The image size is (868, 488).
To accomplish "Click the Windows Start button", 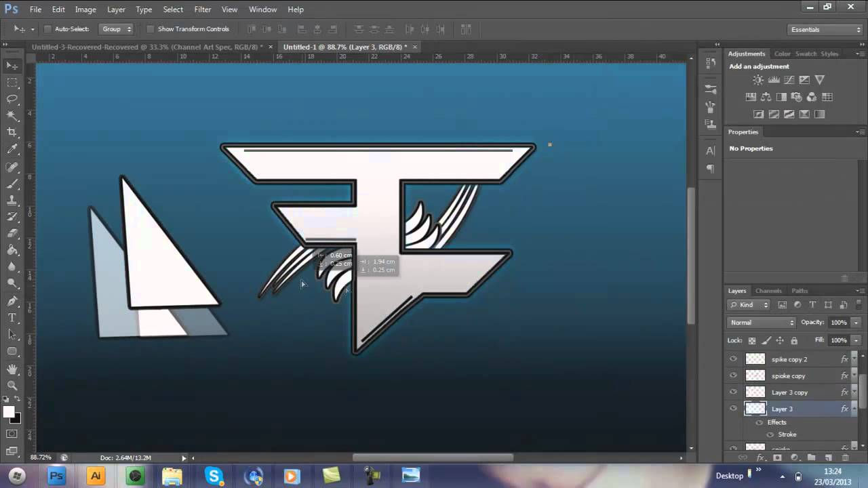I will coord(16,476).
